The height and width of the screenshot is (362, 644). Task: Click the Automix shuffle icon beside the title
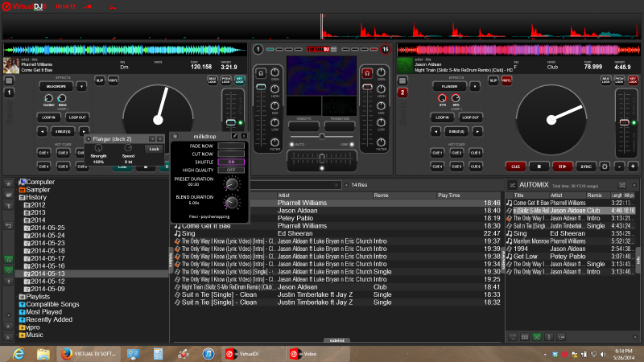point(512,185)
